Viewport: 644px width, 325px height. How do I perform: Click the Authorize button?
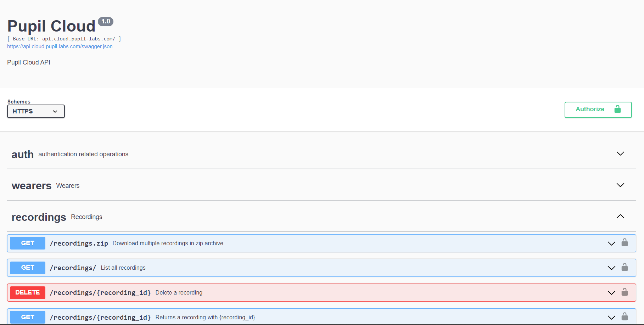point(598,110)
